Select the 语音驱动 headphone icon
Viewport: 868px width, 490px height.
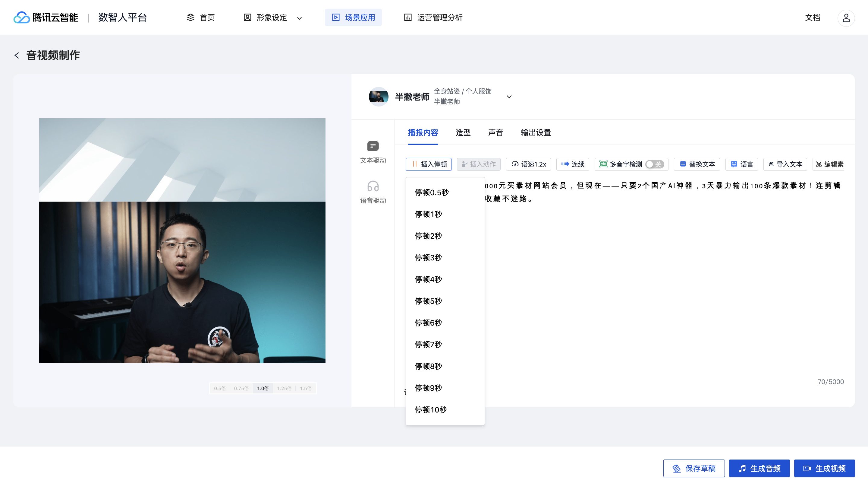(x=373, y=186)
